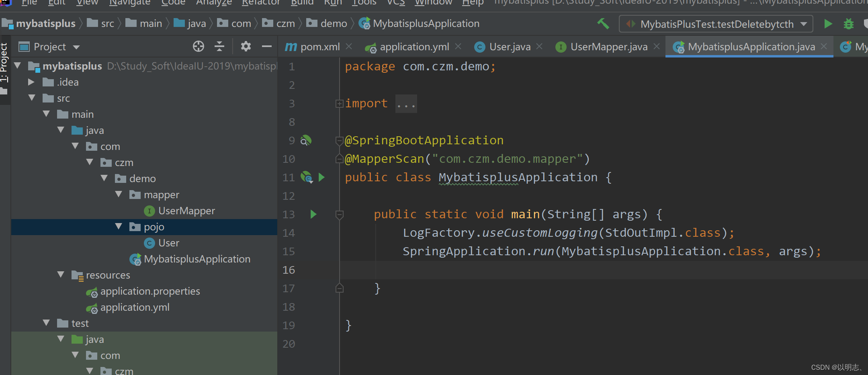Viewport: 868px width, 375px height.
Task: Collapse all nodes using the Project panel icon
Action: coord(219,46)
